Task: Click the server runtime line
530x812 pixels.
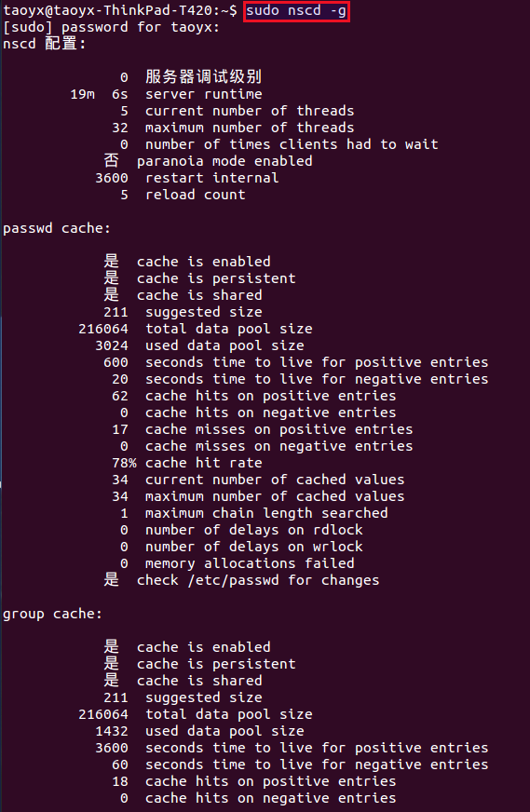Action: tap(166, 94)
